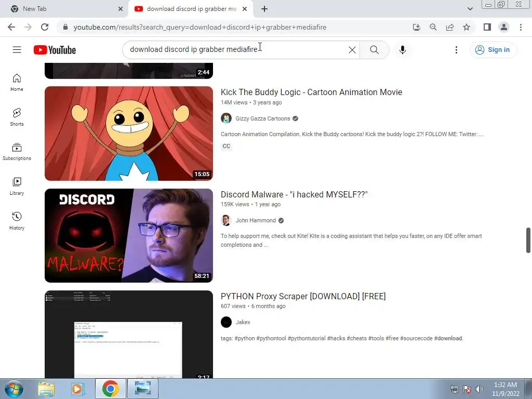532x399 pixels.
Task: Open PYTHON Proxy Scraper video title
Action: [x=303, y=296]
